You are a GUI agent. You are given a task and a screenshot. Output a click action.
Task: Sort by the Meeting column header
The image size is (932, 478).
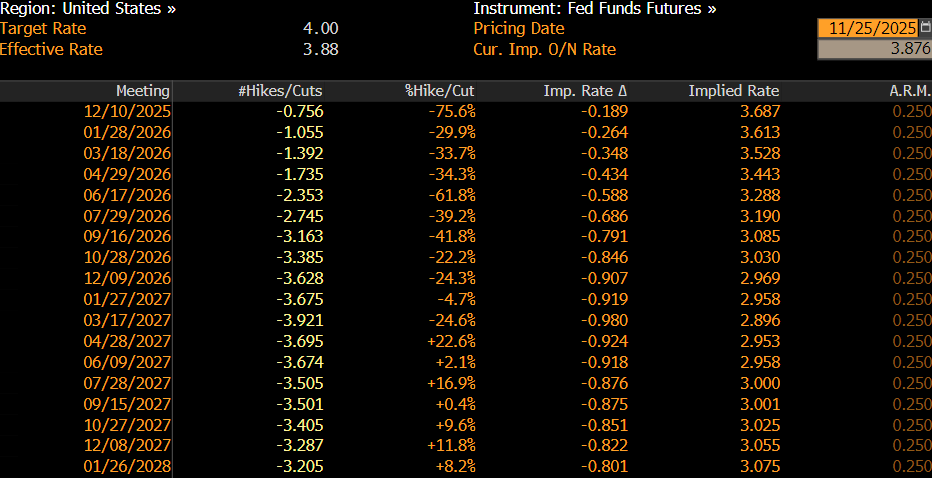(143, 91)
